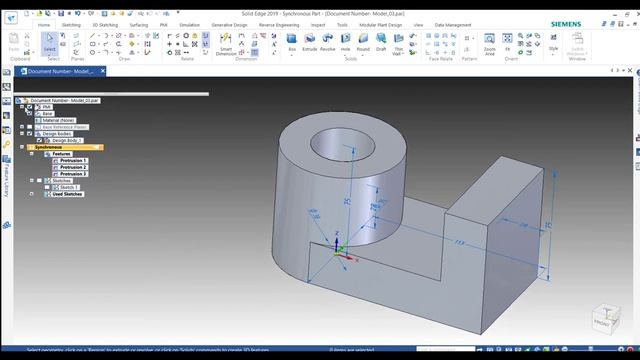Collapse the Design Bodies node

click(x=22, y=133)
